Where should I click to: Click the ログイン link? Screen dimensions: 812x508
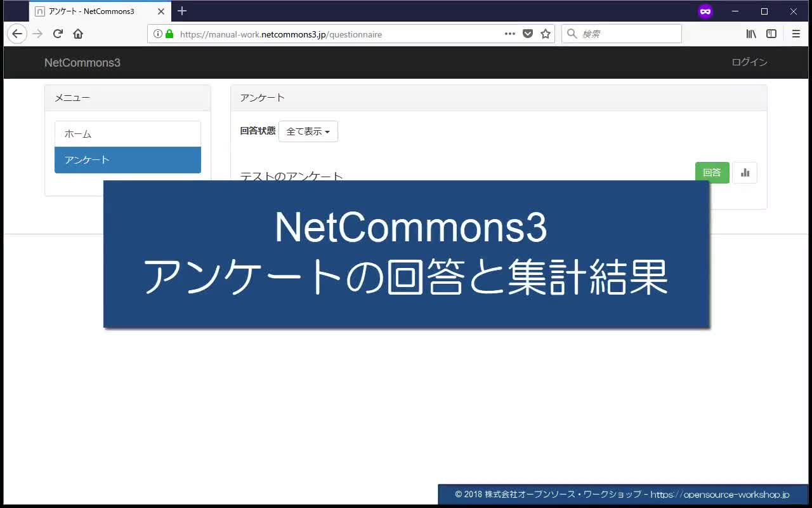749,62
